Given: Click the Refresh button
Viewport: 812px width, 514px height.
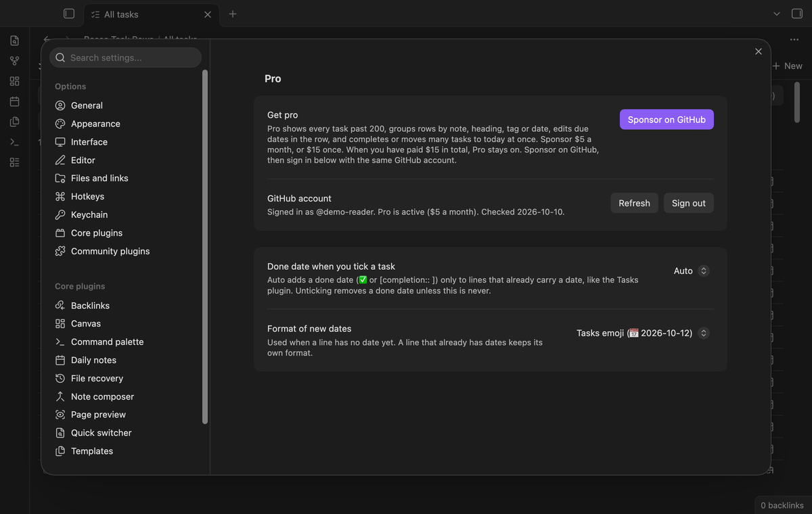Looking at the screenshot, I should pyautogui.click(x=634, y=203).
